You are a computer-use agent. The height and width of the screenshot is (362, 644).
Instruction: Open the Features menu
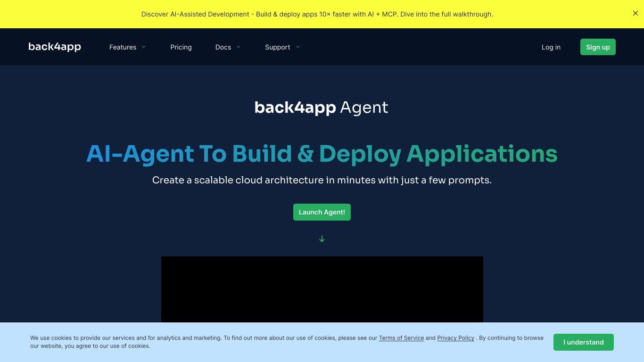[x=123, y=47]
